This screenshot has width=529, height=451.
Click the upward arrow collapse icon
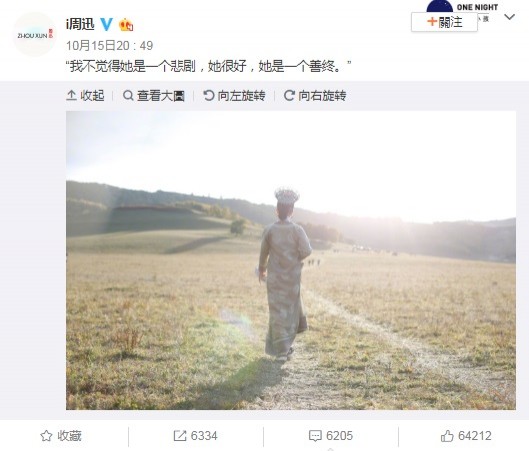[71, 96]
